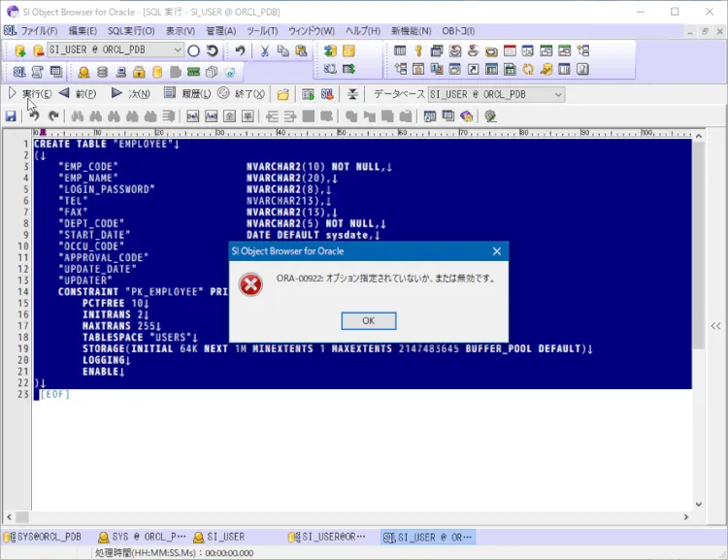
Task: Click the disconnect database icon
Action: coord(38,50)
